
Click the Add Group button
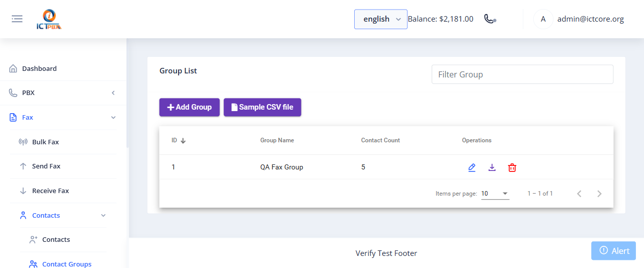tap(190, 107)
